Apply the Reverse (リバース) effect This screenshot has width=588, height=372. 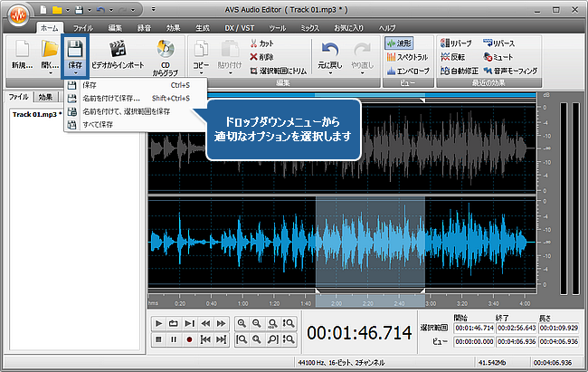(x=498, y=43)
